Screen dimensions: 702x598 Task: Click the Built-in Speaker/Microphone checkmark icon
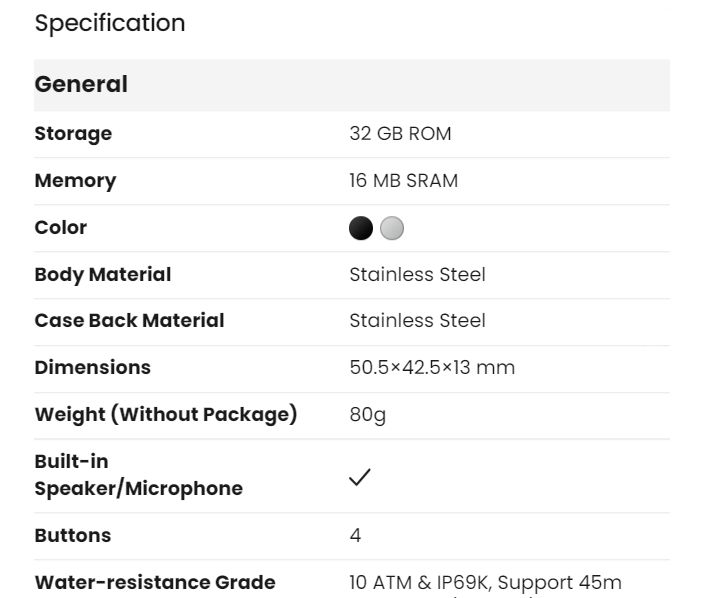360,477
